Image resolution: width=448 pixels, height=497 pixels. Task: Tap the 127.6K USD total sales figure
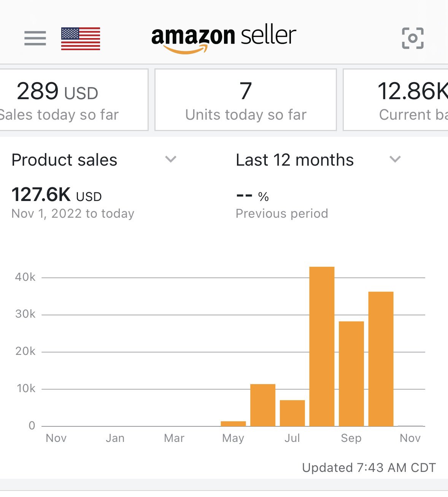pyautogui.click(x=57, y=195)
